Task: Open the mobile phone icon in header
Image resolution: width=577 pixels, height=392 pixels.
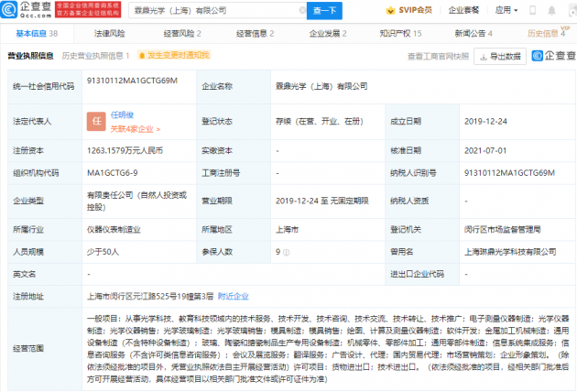Action: (x=532, y=10)
